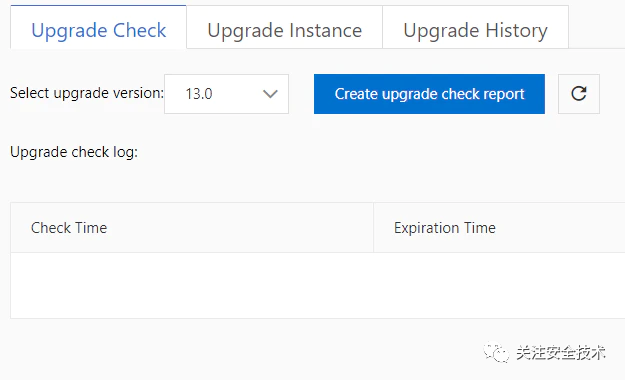Switch to the Upgrade Instance tab
The height and width of the screenshot is (380, 625).
point(284,30)
